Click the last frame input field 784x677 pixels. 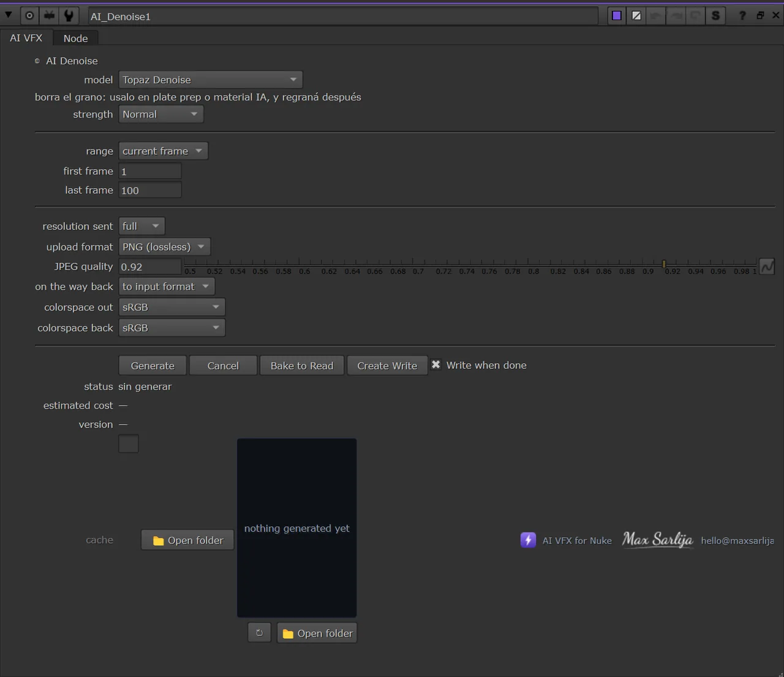pos(149,190)
